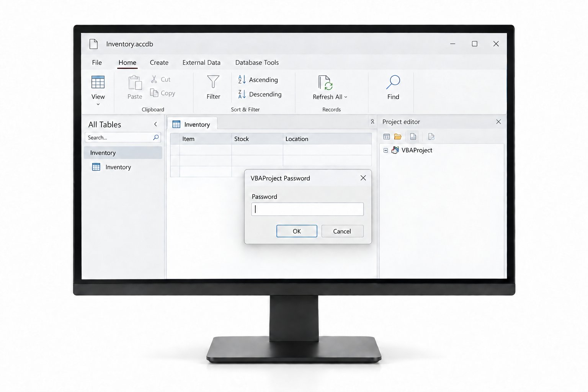Confirm password with OK button

coord(297,231)
